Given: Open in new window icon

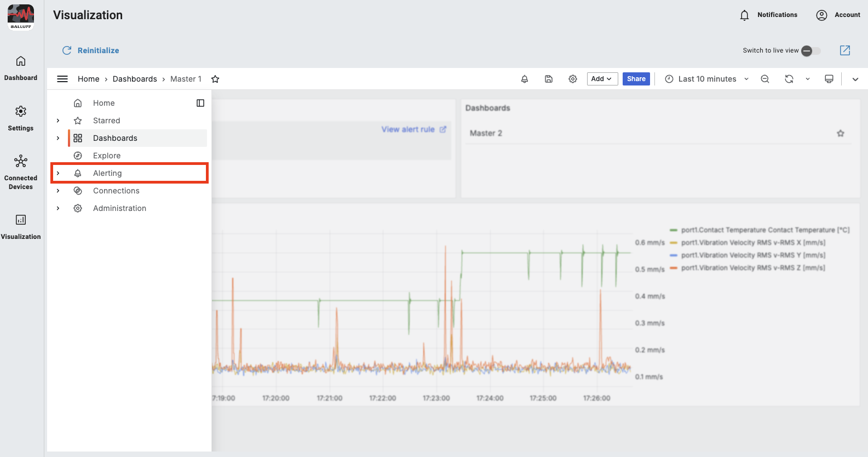Looking at the screenshot, I should pyautogui.click(x=844, y=50).
